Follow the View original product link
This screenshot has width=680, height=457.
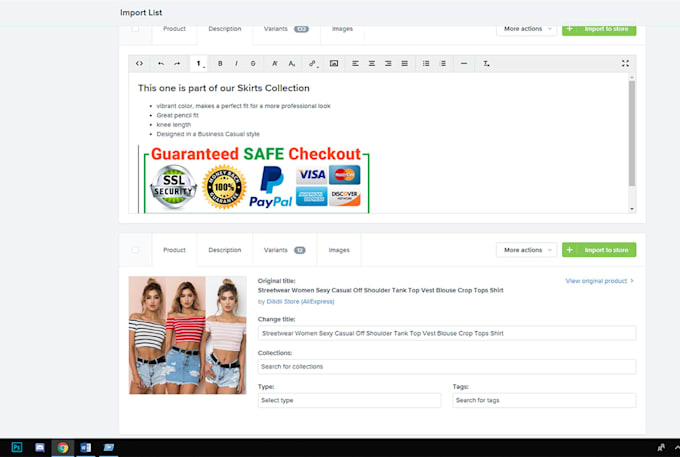(x=599, y=281)
